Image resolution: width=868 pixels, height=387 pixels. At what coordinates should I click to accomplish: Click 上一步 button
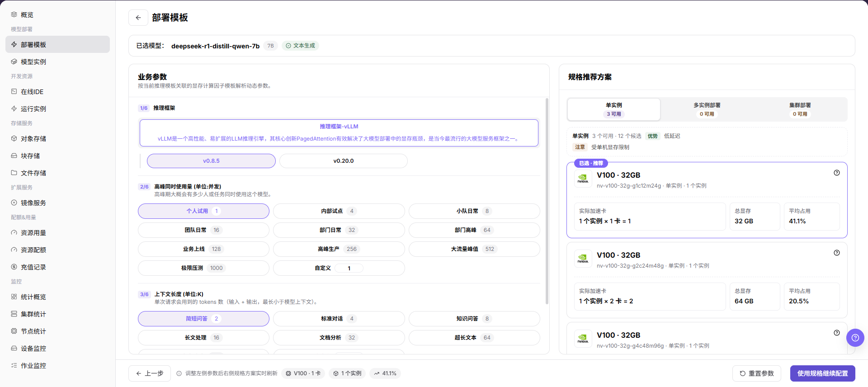pos(150,373)
